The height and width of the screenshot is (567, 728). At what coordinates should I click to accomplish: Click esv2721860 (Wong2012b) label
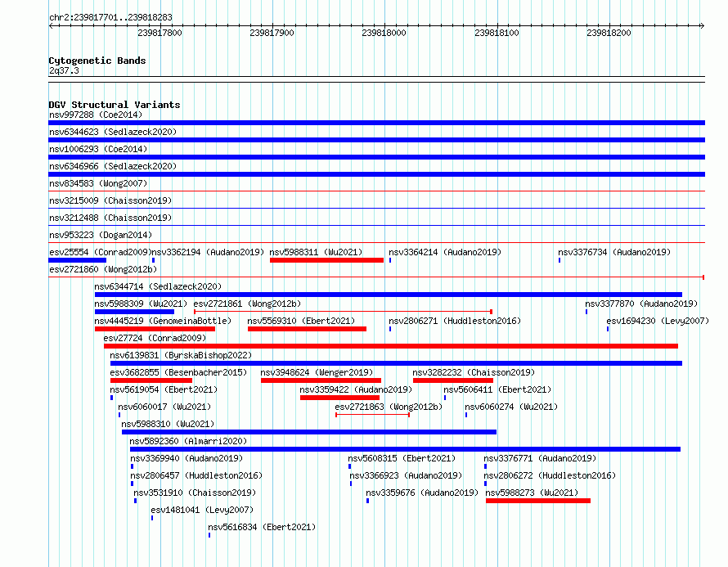point(103,269)
